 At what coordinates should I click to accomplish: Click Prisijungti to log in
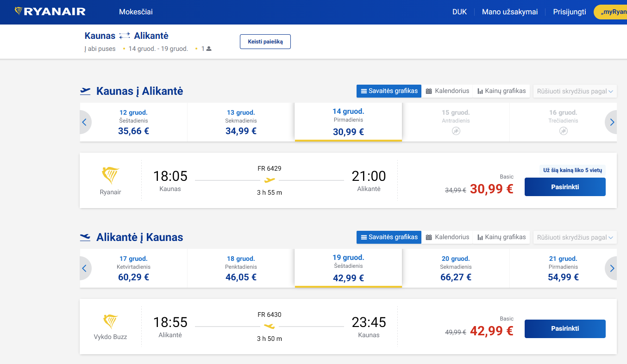[x=570, y=12]
